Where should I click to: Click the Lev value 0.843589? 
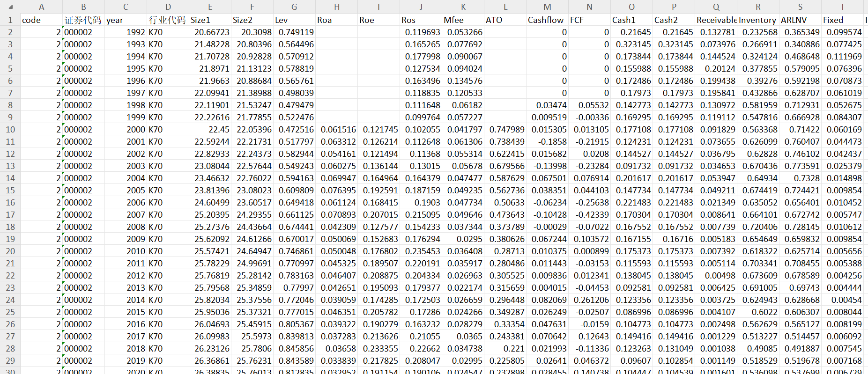[295, 361]
